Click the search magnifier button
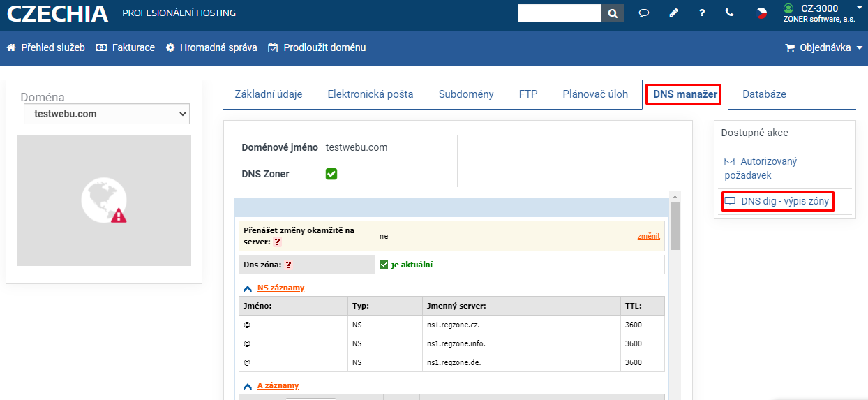This screenshot has width=868, height=400. 613,13
